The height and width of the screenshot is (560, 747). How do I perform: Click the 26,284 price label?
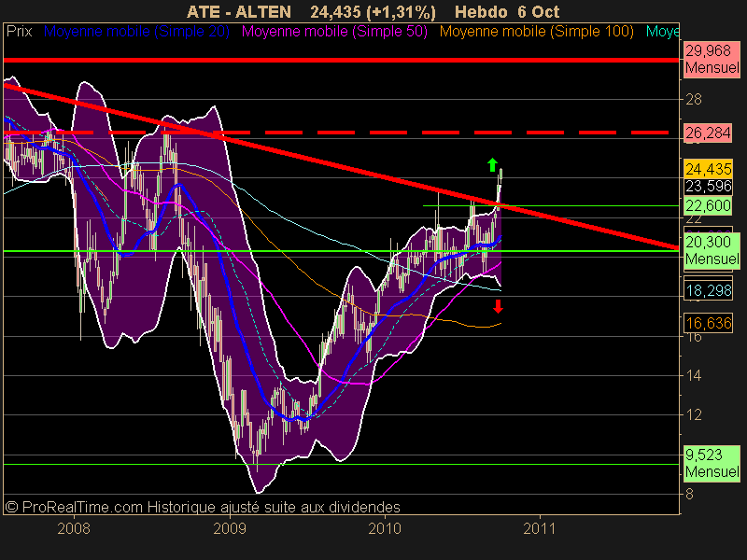click(x=708, y=133)
